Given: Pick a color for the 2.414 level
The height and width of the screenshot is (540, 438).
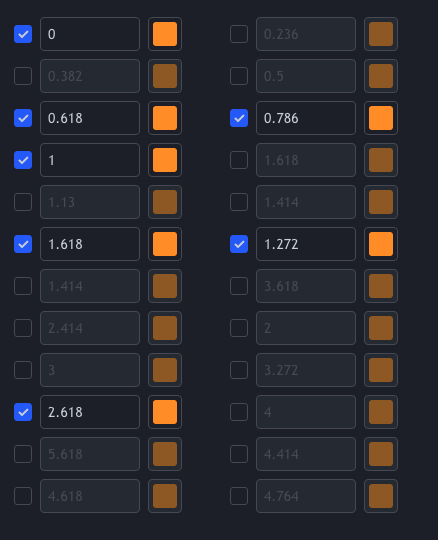Looking at the screenshot, I should point(165,328).
